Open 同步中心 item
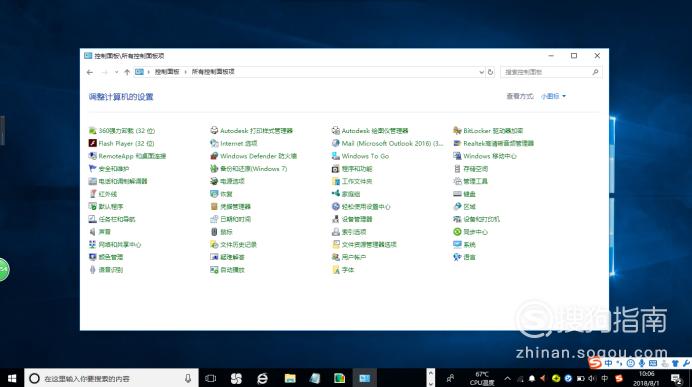692x387 pixels. point(470,232)
